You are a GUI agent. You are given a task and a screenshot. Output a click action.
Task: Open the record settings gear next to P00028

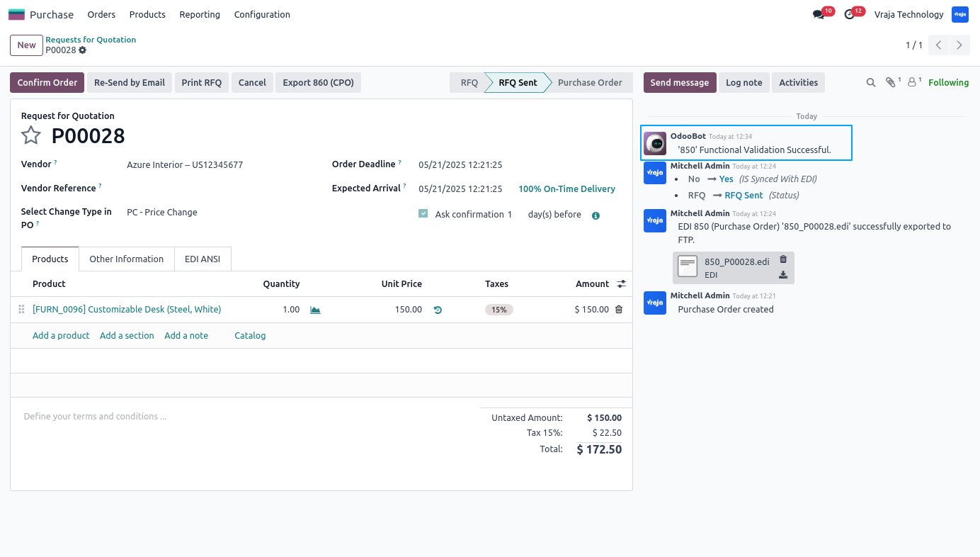tap(83, 50)
